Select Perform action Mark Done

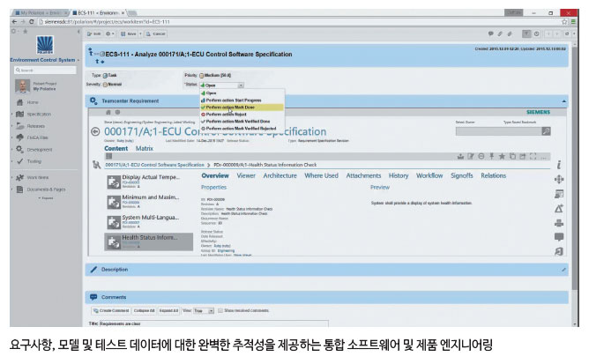coord(242,108)
